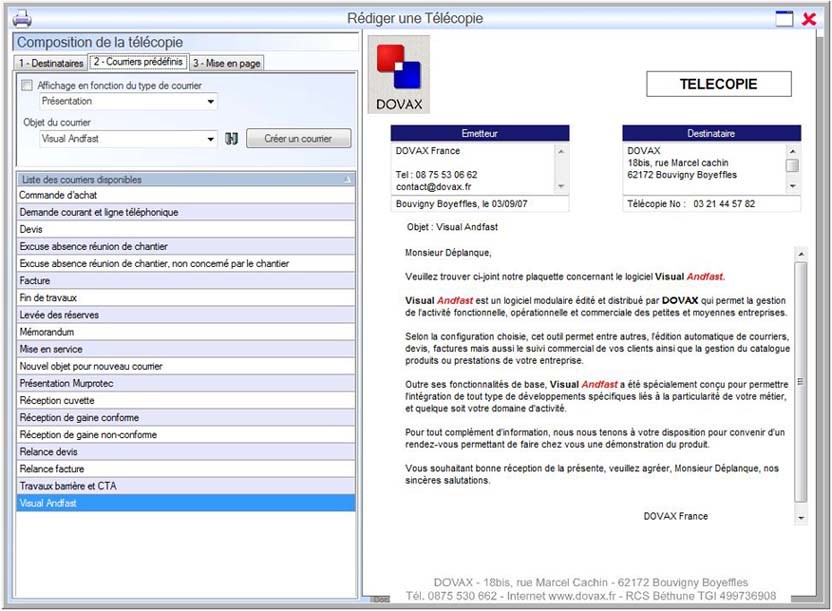The image size is (832, 611).
Task: Click Créer un courrier button
Action: pos(298,138)
